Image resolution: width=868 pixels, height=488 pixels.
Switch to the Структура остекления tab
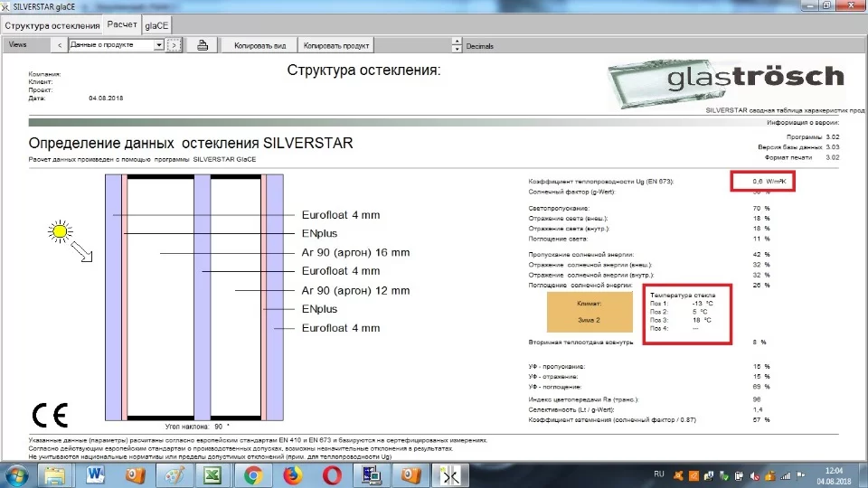click(52, 25)
